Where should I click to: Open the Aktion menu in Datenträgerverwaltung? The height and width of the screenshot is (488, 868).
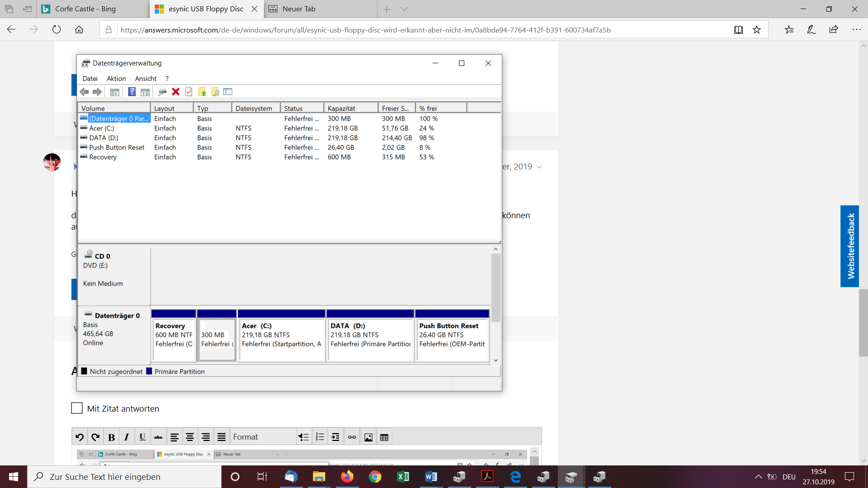[x=116, y=79]
